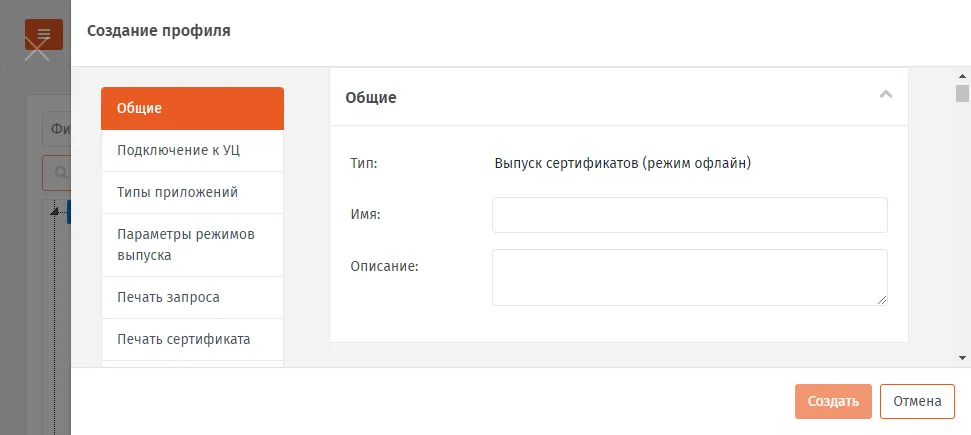Viewport: 971px width, 435px height.
Task: Close the dialog with the X icon
Action: [x=37, y=50]
